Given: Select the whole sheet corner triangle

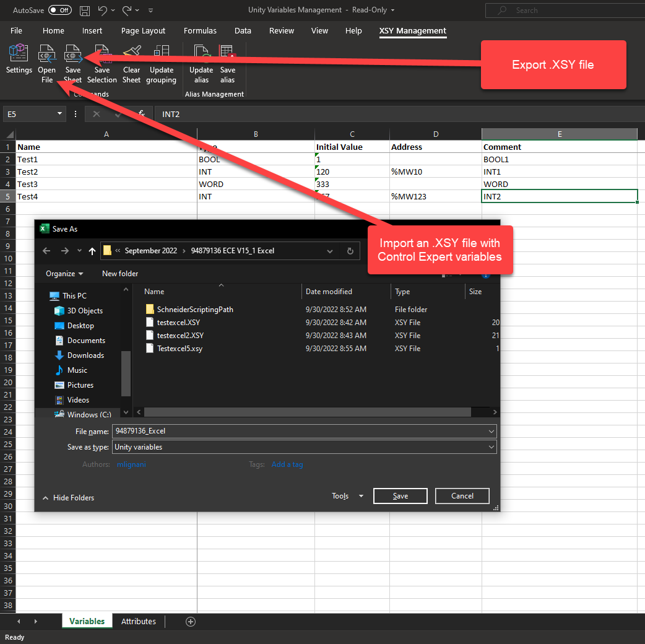Looking at the screenshot, I should [10, 134].
